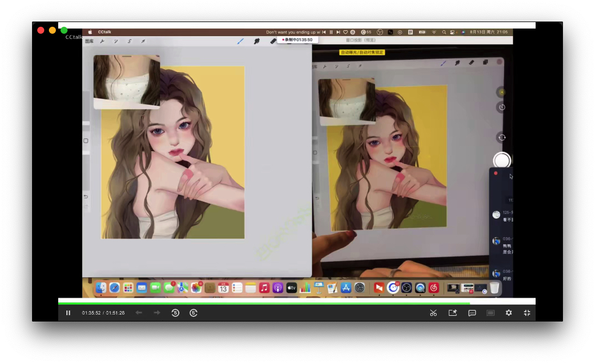595x364 pixels.
Task: Open the magic wand Adjustments in Procreate
Action: (116, 41)
